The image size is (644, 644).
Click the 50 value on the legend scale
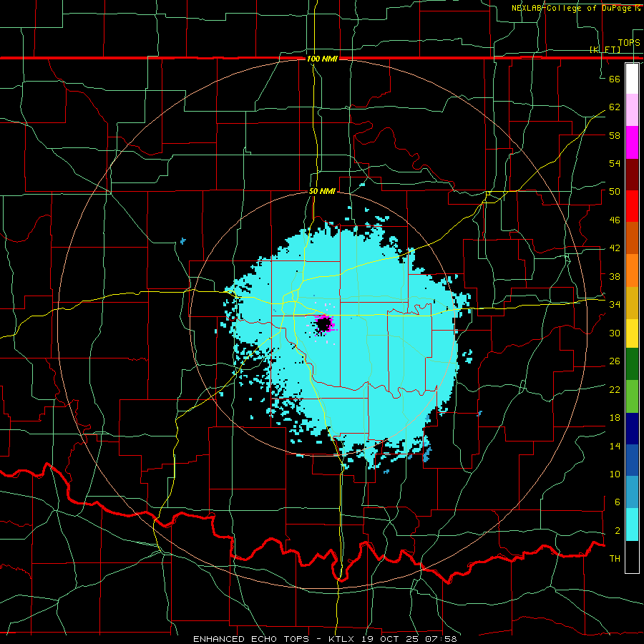[x=615, y=192]
